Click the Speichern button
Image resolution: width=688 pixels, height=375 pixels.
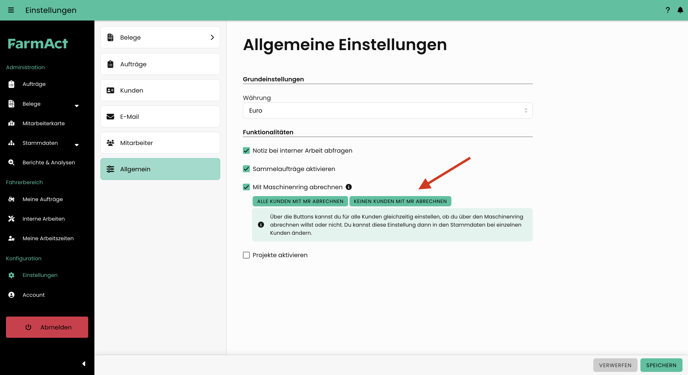click(x=661, y=365)
